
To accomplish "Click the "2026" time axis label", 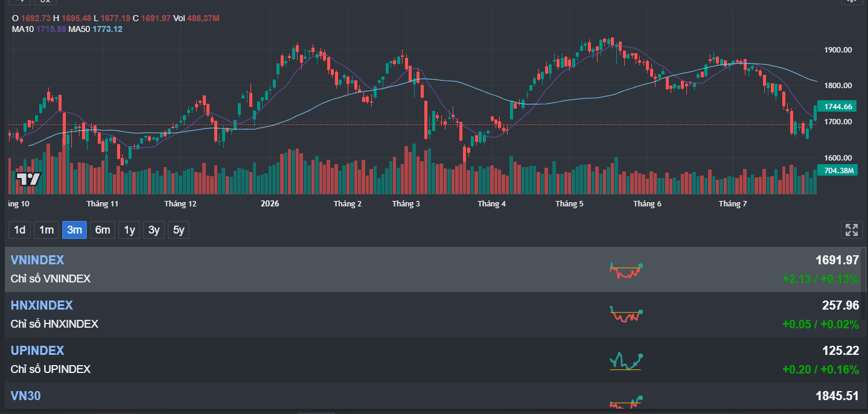I will (x=270, y=204).
